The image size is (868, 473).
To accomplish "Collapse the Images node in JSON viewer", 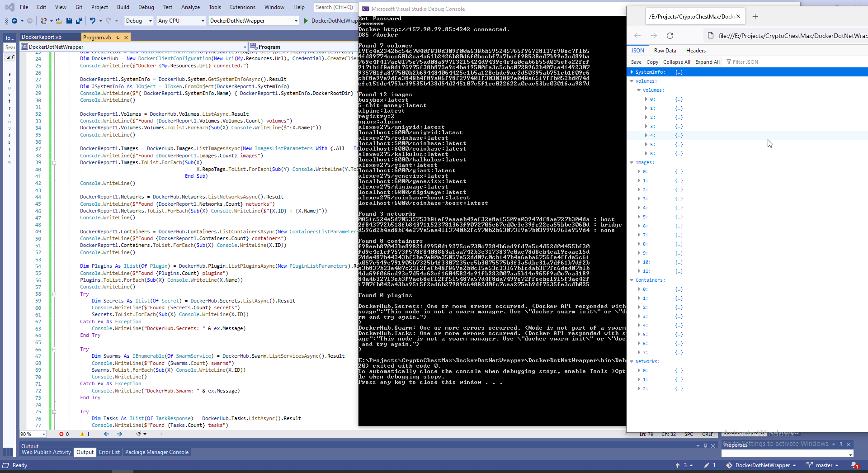I will (x=632, y=162).
